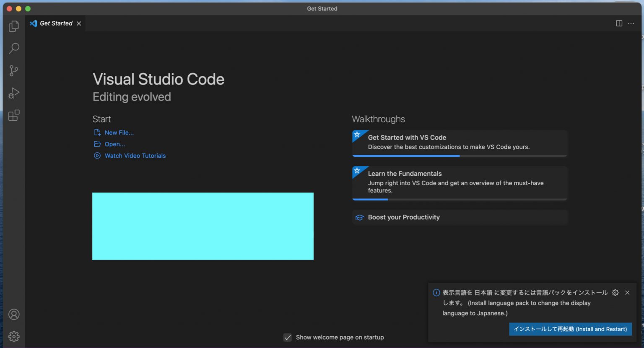The image size is (644, 348).
Task: Open Watch Video Tutorials
Action: [135, 156]
